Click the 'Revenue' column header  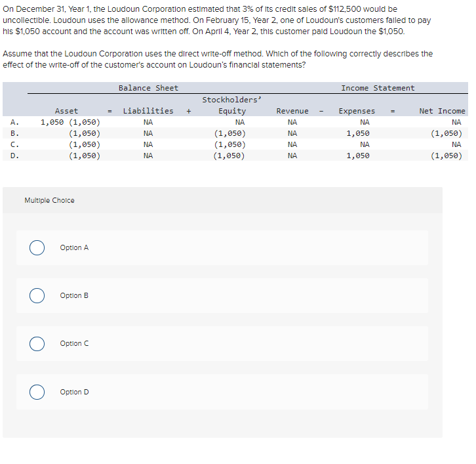(292, 111)
